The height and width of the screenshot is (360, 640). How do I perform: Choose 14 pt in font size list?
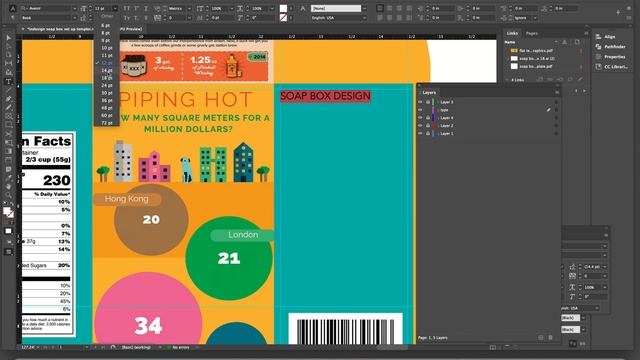click(x=106, y=70)
